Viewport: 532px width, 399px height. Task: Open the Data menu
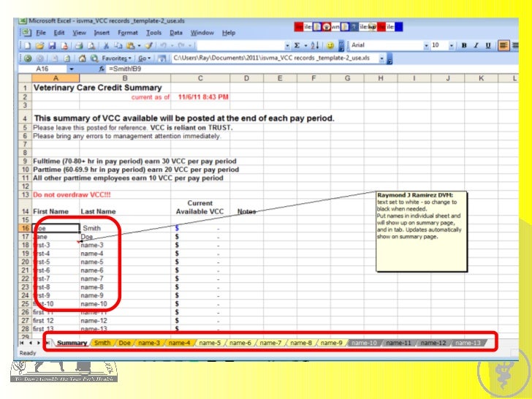pyautogui.click(x=176, y=33)
